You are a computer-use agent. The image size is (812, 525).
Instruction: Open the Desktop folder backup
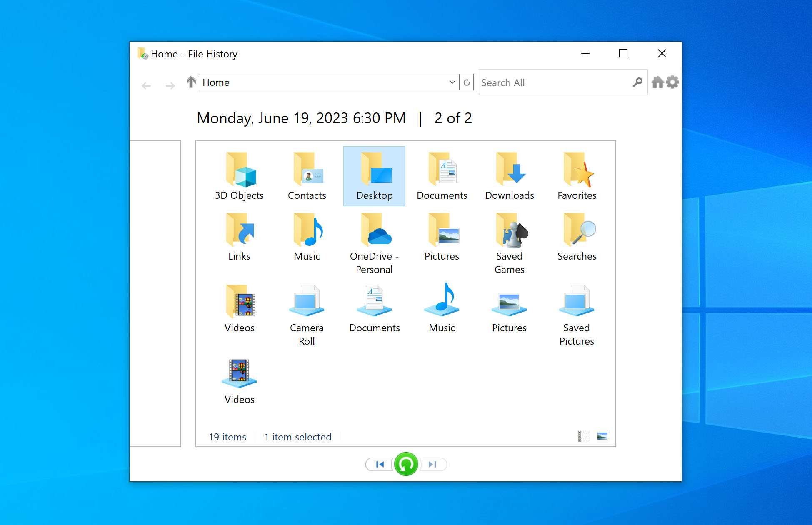pyautogui.click(x=374, y=174)
